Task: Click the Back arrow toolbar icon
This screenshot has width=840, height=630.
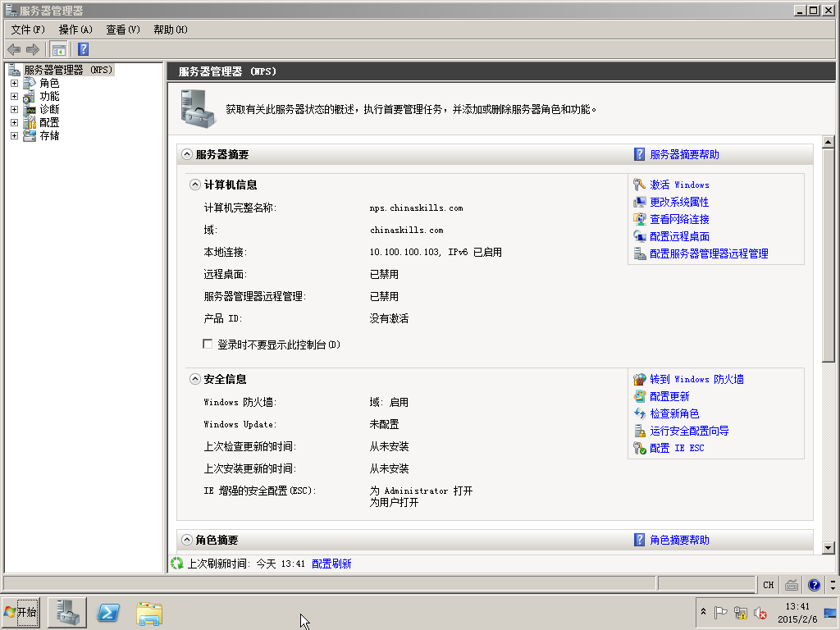Action: tap(14, 50)
